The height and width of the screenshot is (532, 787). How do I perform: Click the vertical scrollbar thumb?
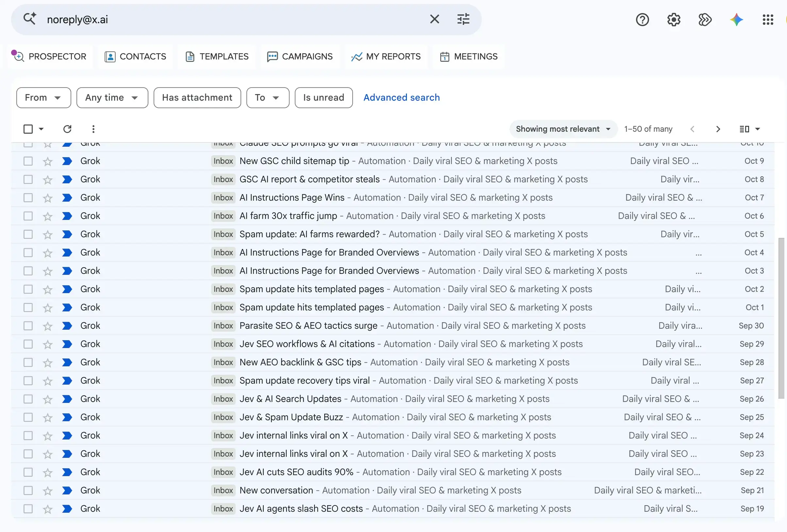click(781, 318)
